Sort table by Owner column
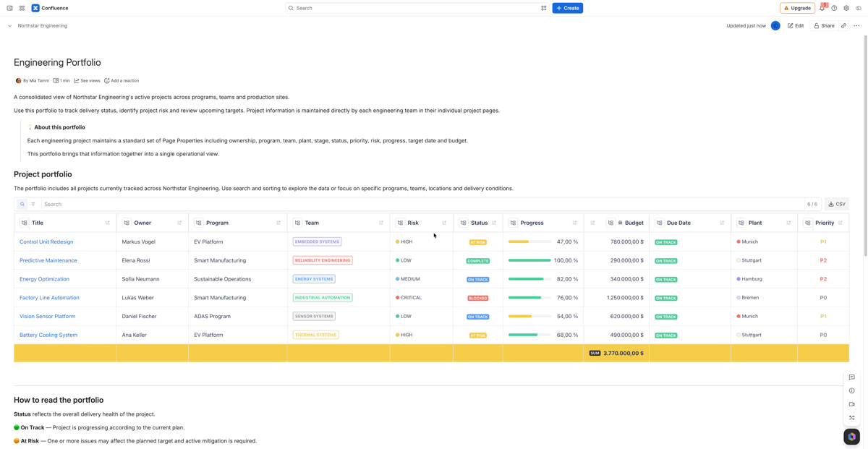Image resolution: width=868 pixels, height=449 pixels. 179,223
